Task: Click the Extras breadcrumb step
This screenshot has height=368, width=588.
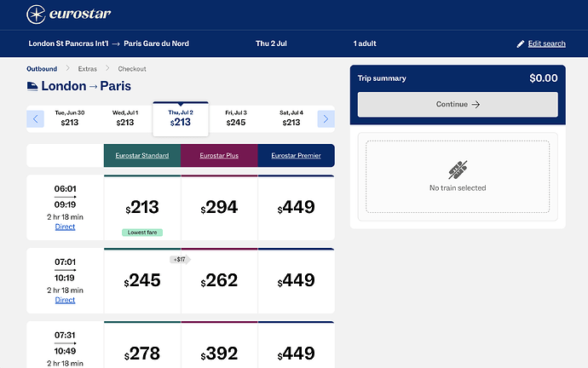Action: coord(88,69)
